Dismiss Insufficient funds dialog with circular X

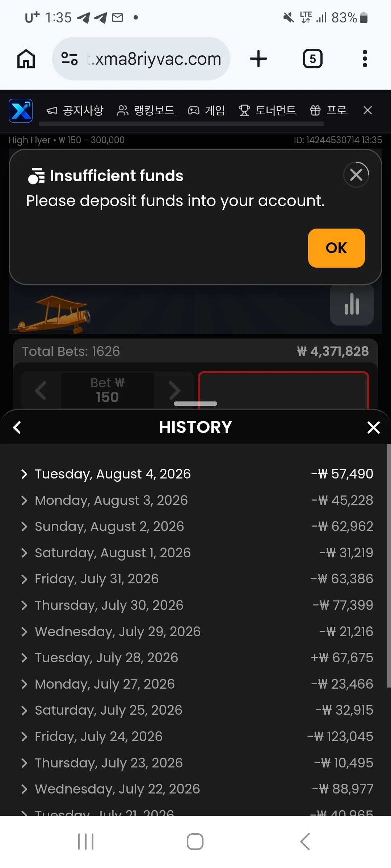(356, 175)
